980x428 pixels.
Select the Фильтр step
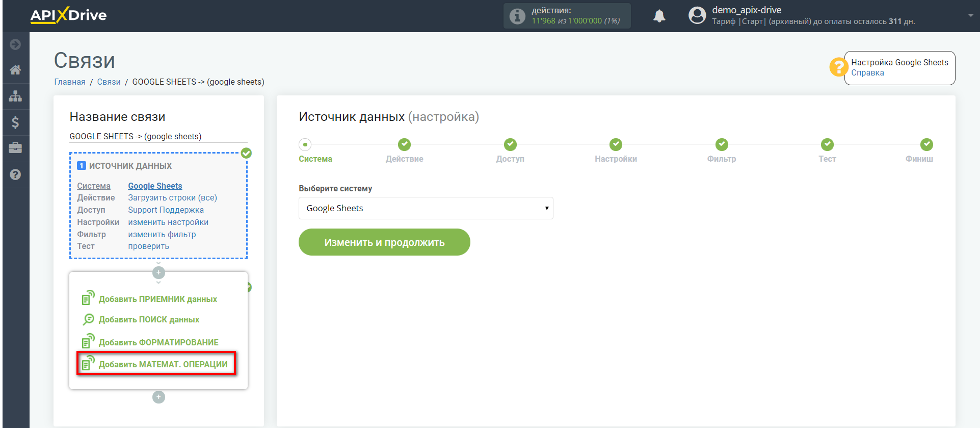722,159
